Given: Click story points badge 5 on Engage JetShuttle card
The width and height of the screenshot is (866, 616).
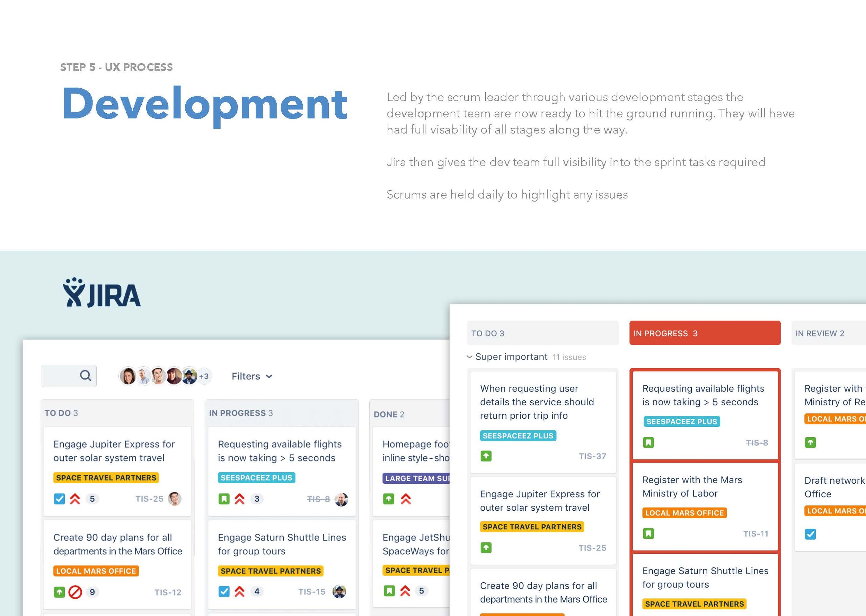Looking at the screenshot, I should click(x=421, y=591).
